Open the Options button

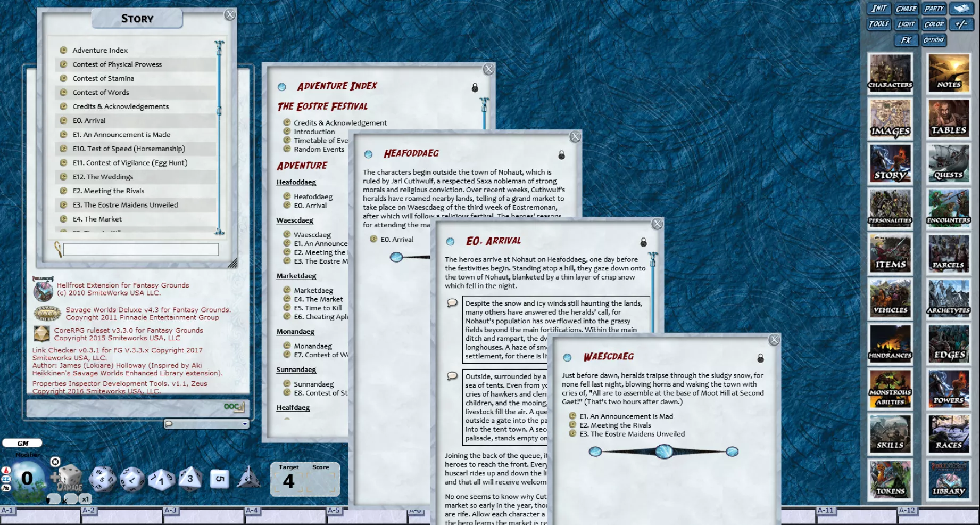coord(934,40)
